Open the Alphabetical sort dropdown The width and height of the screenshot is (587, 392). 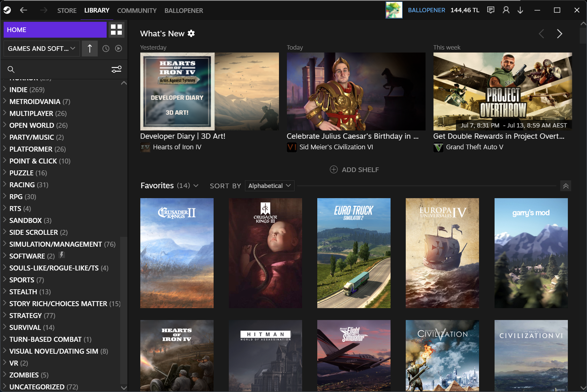click(269, 186)
